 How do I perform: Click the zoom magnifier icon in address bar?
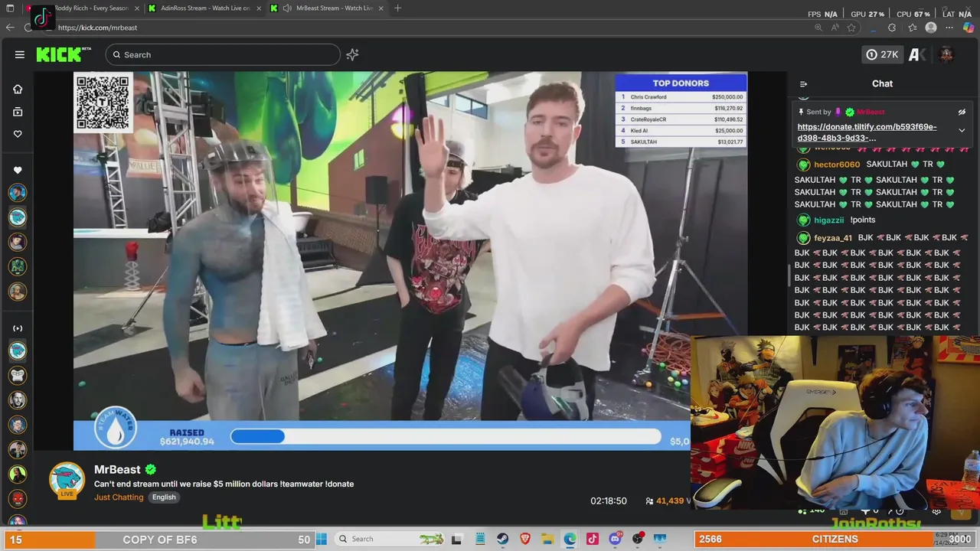pos(818,28)
